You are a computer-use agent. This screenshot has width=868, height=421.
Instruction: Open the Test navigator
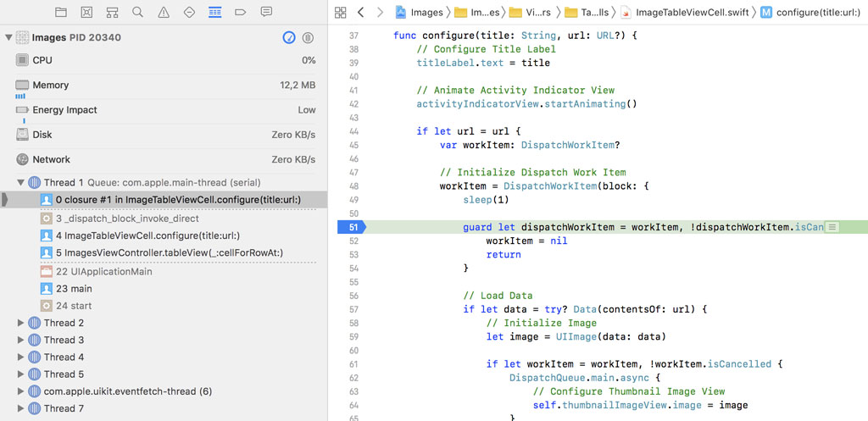189,13
